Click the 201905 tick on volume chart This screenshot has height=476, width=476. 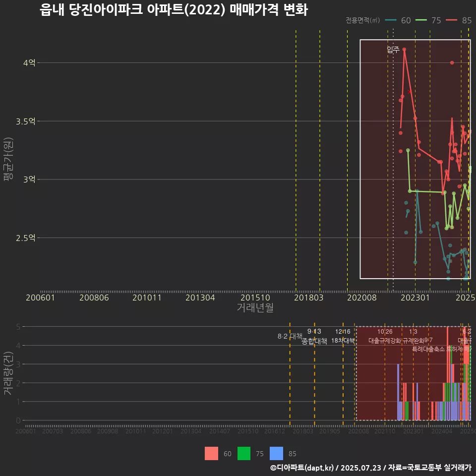(x=330, y=431)
